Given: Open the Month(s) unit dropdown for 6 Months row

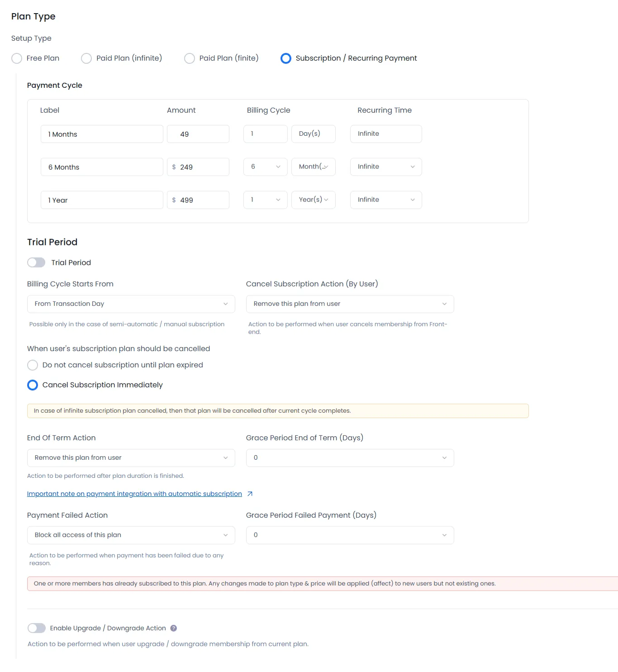Looking at the screenshot, I should point(313,167).
